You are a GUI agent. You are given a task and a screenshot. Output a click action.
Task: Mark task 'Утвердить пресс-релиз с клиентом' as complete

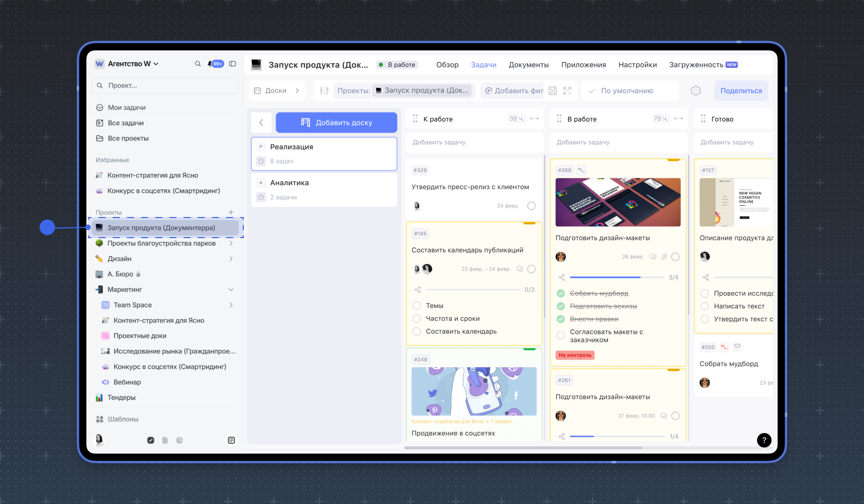click(x=531, y=206)
